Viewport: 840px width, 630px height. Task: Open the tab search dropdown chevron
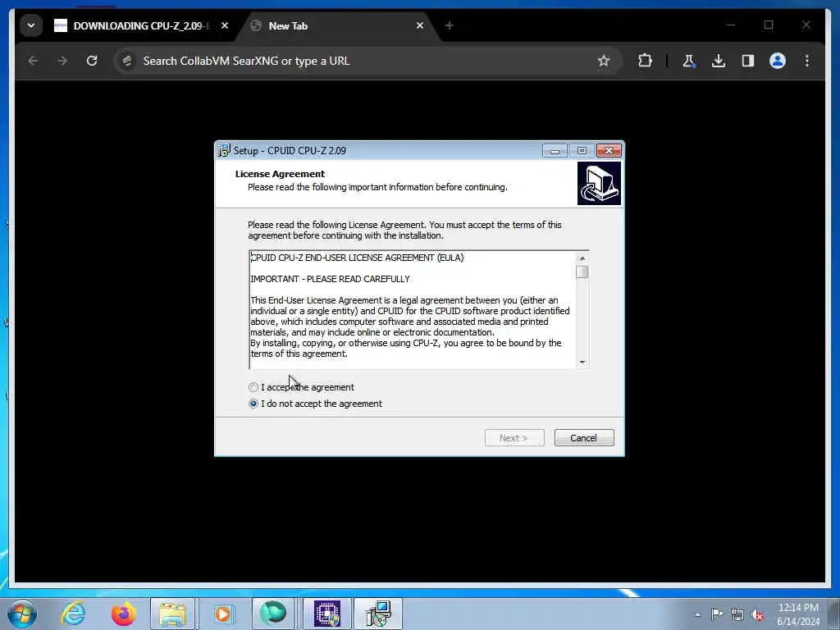pyautogui.click(x=31, y=25)
